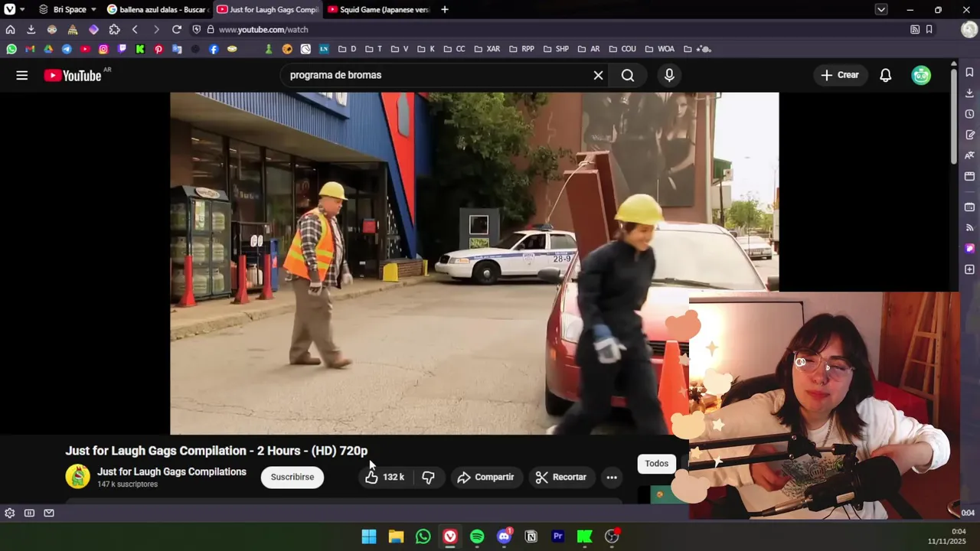
Task: Navigate back in browser history
Action: [135, 29]
